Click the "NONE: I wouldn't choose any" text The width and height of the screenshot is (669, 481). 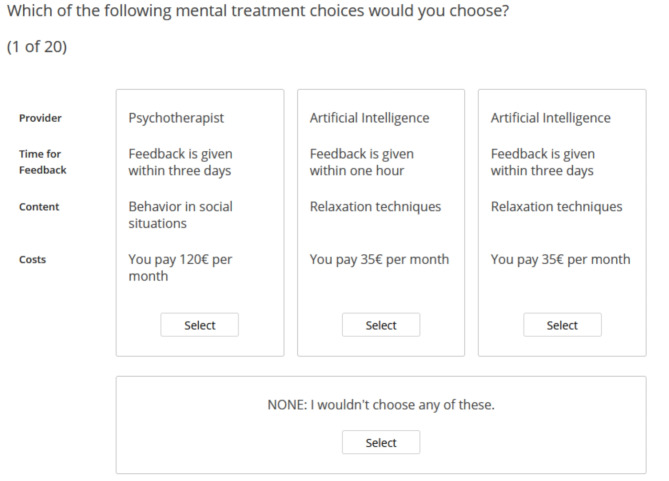point(381,405)
